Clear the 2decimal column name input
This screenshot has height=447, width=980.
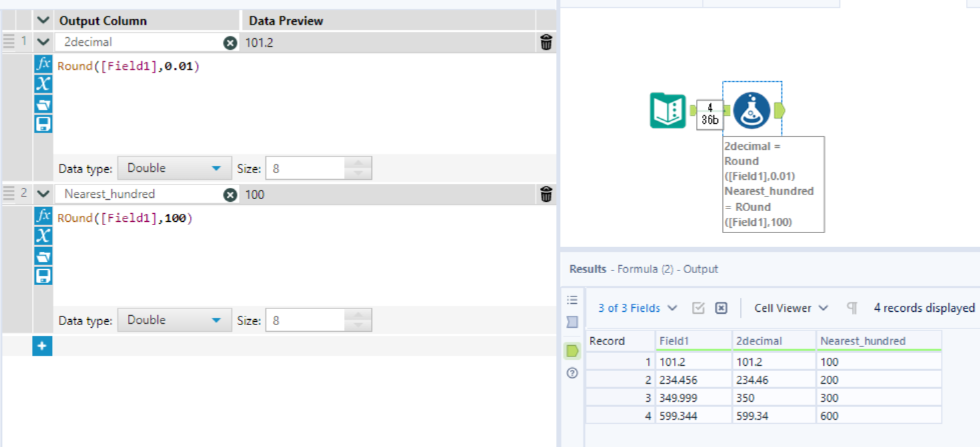pos(231,42)
